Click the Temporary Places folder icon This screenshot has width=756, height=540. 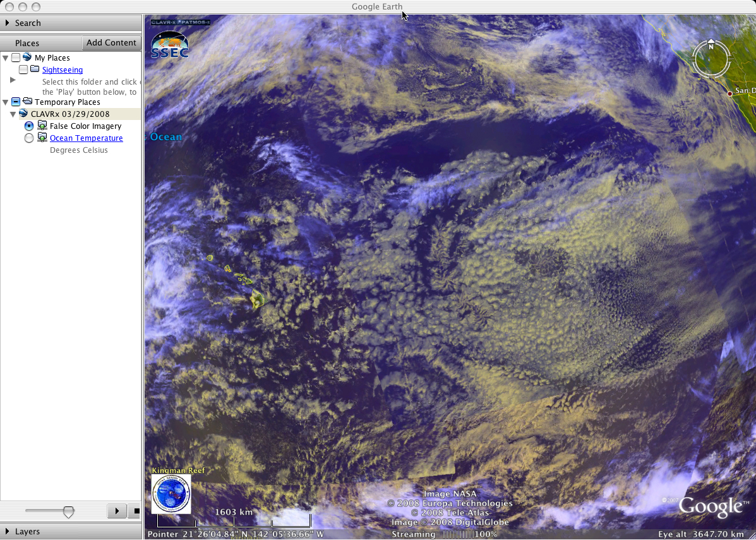[28, 101]
